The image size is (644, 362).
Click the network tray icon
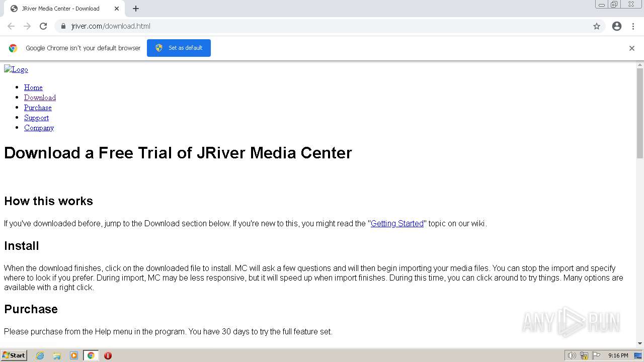(x=584, y=355)
